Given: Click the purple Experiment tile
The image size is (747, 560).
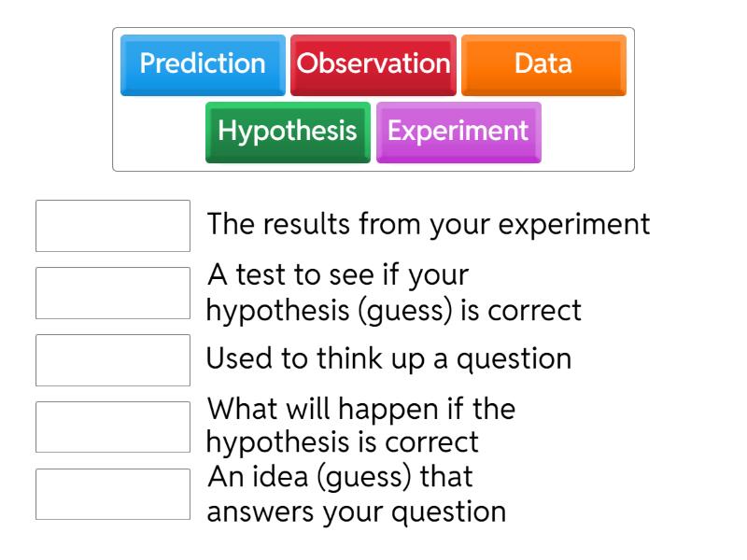Looking at the screenshot, I should pos(457,131).
